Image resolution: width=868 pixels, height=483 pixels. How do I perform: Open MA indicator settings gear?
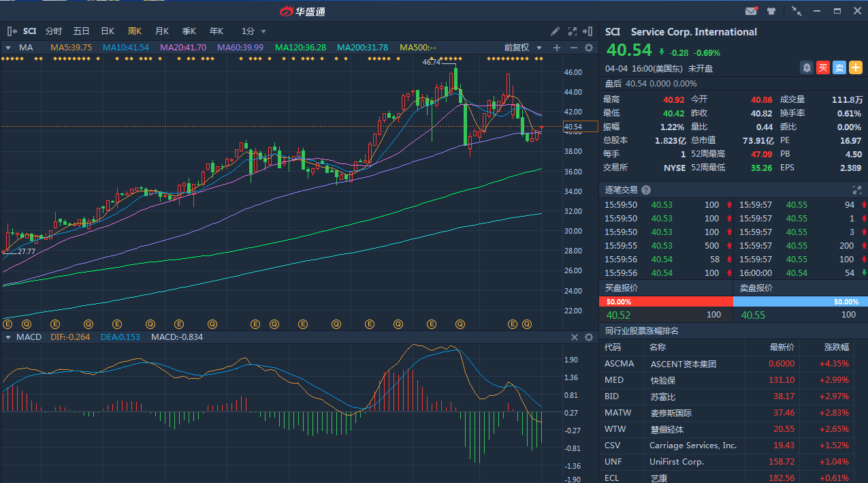(589, 48)
